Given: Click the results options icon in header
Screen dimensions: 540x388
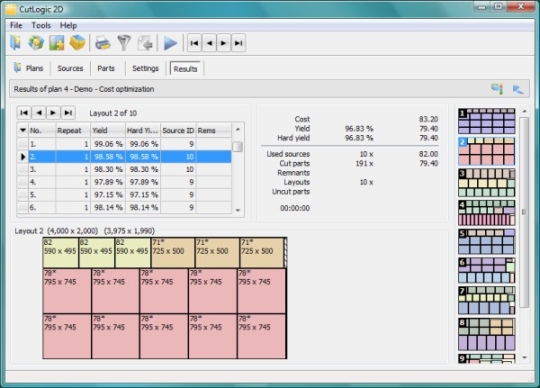Looking at the screenshot, I should pyautogui.click(x=497, y=89).
